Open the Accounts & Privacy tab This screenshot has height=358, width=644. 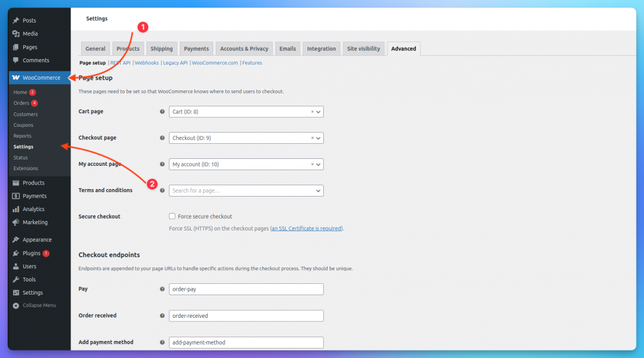[244, 48]
